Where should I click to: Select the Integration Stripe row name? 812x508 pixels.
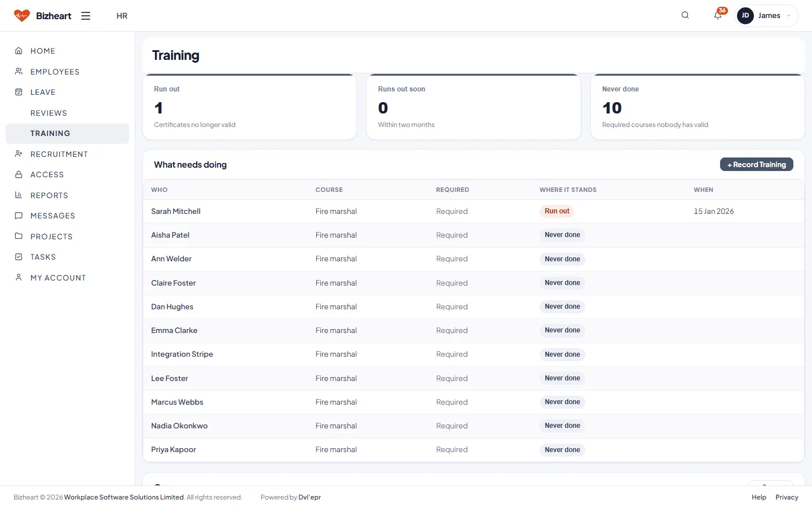tap(182, 354)
